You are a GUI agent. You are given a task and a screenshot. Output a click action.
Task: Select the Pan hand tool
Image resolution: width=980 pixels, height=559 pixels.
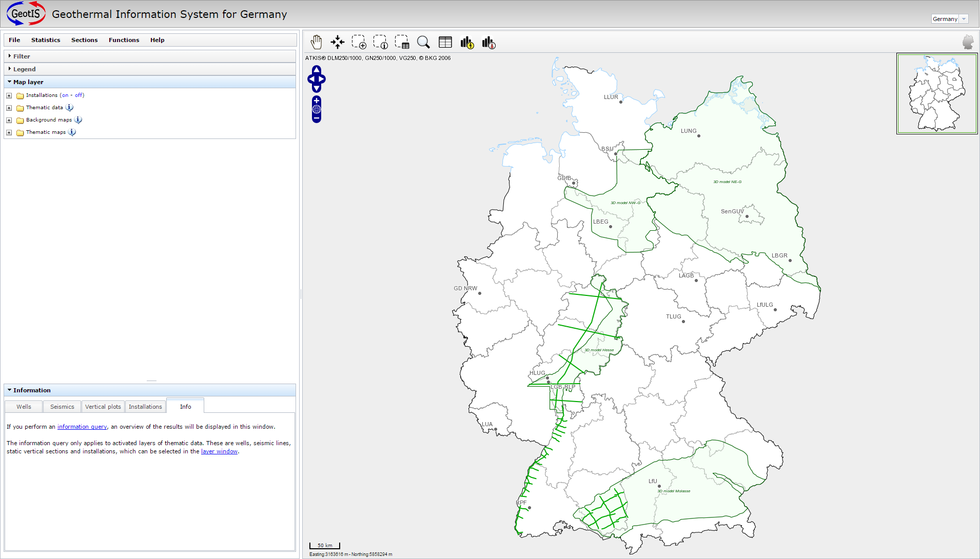316,42
